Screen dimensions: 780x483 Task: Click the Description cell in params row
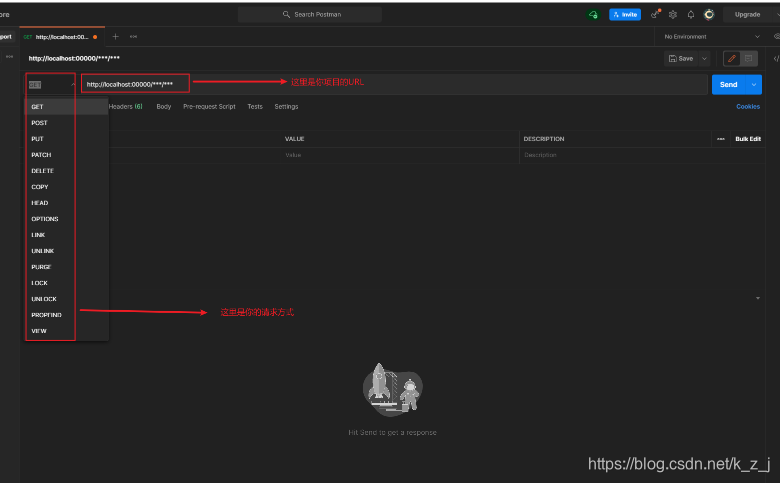(615, 155)
